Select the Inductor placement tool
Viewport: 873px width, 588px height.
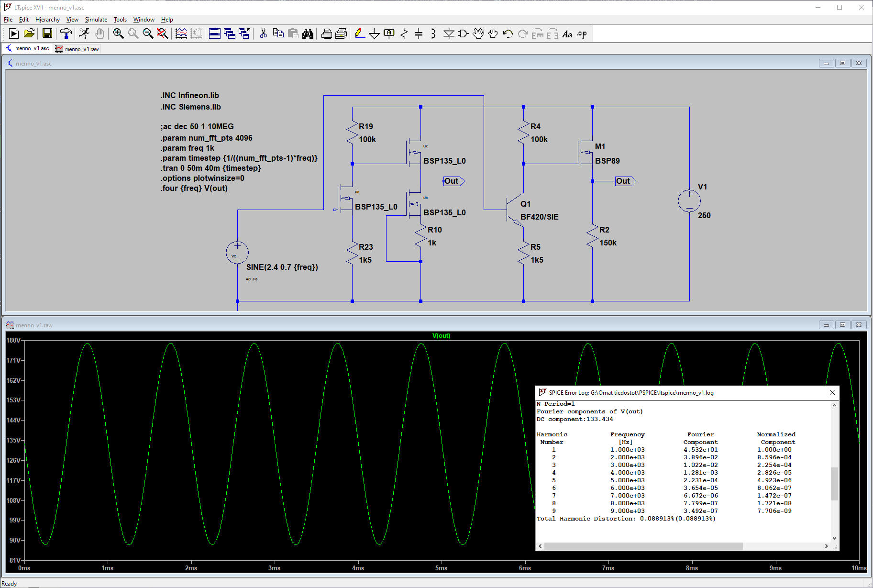click(433, 33)
